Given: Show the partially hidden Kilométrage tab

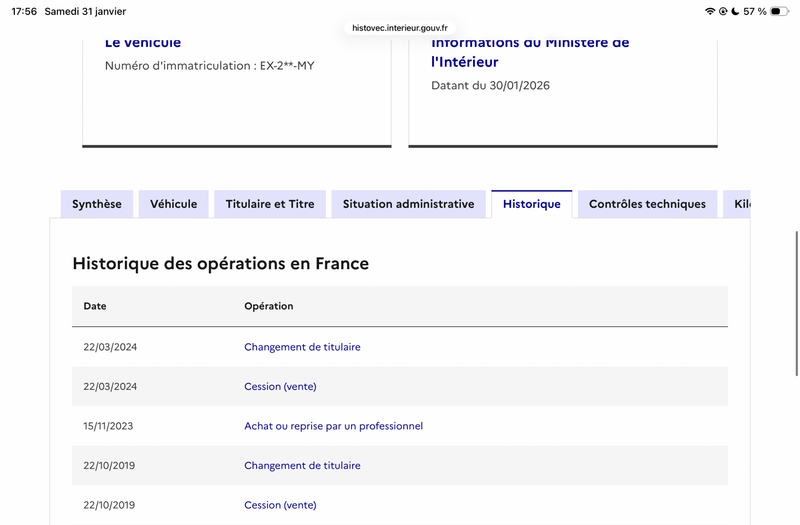Looking at the screenshot, I should point(740,204).
